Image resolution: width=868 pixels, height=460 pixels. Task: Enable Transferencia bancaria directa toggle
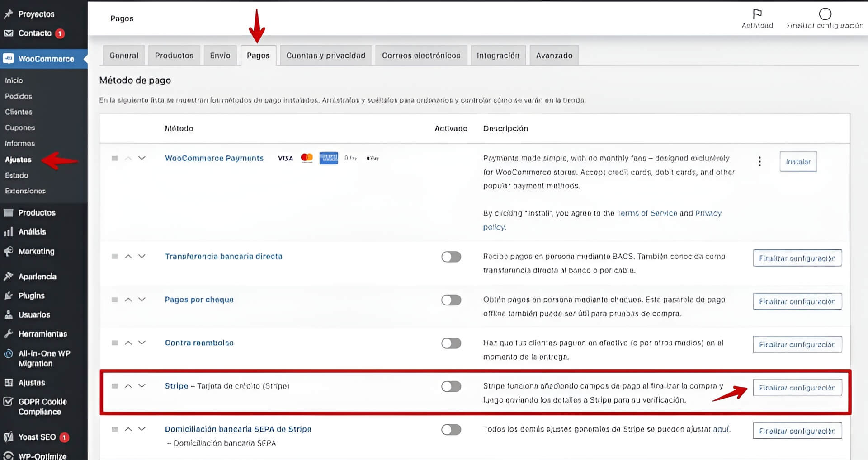(x=451, y=257)
